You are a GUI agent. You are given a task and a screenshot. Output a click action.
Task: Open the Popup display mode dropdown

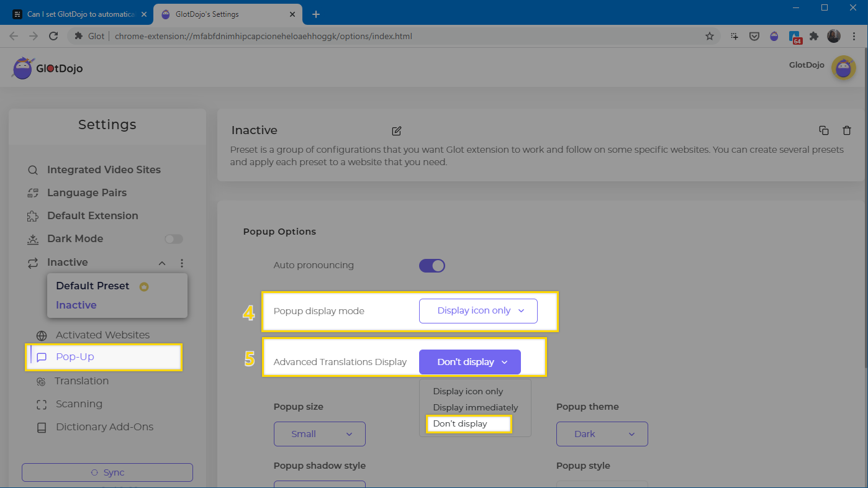click(x=478, y=311)
